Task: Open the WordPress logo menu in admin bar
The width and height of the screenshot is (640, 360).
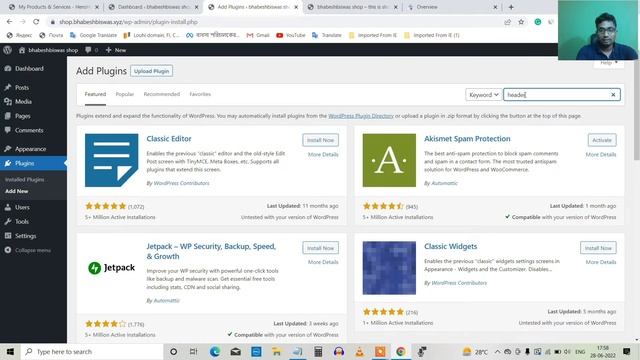Action: (x=7, y=50)
